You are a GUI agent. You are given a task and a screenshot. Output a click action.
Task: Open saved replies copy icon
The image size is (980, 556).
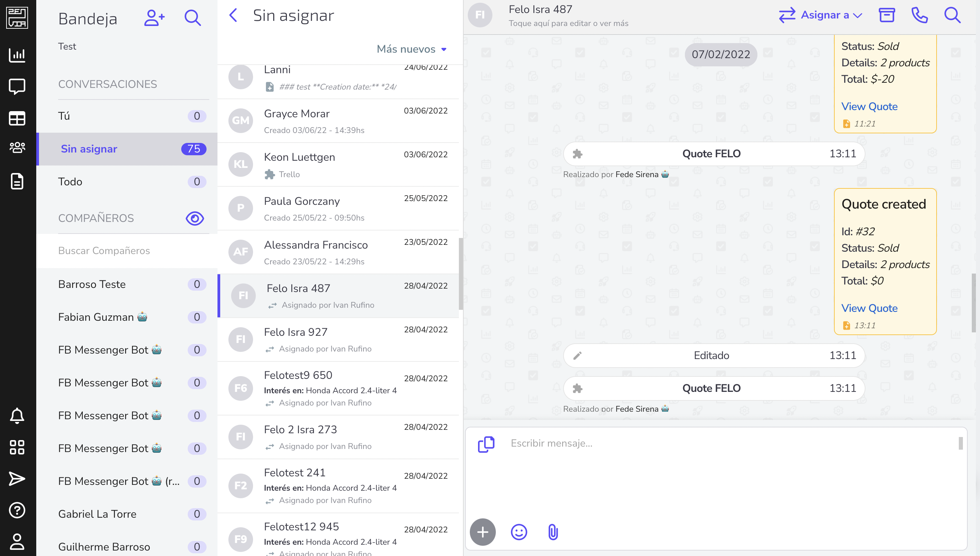486,444
